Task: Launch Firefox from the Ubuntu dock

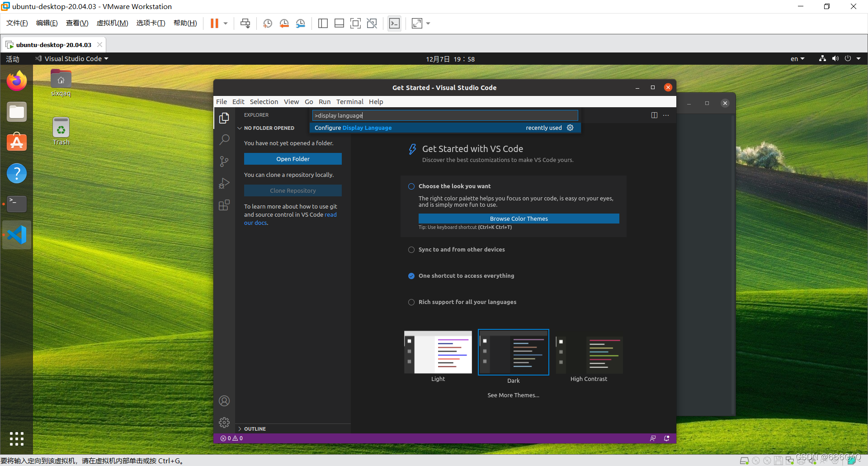Action: (17, 81)
